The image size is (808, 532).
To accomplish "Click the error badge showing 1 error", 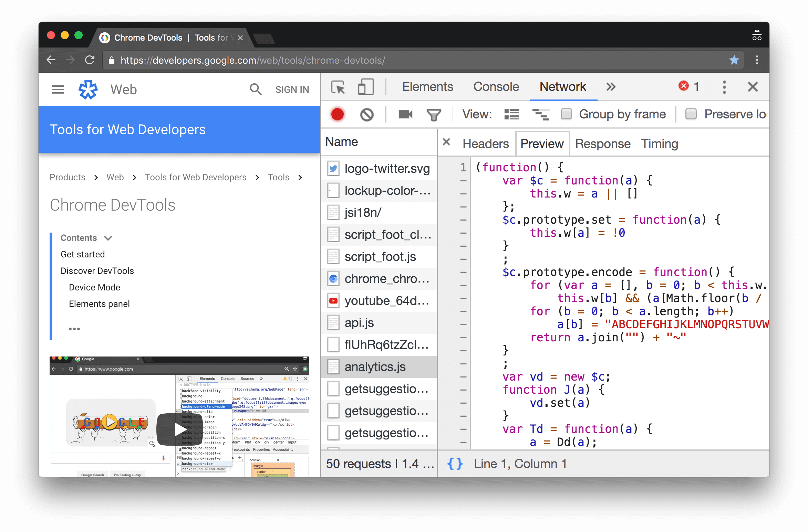I will 686,87.
